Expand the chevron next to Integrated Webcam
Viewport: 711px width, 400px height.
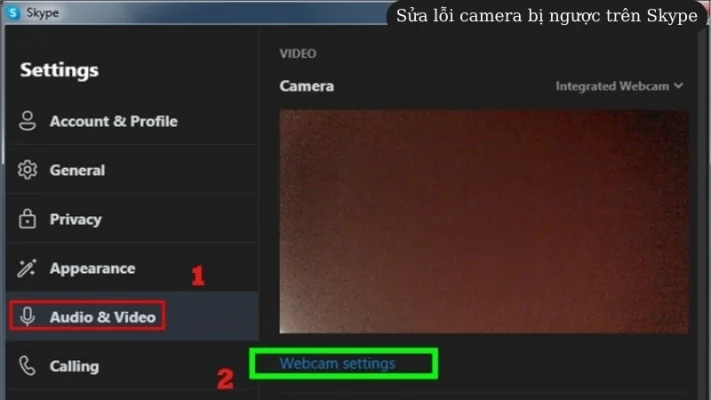[x=679, y=86]
